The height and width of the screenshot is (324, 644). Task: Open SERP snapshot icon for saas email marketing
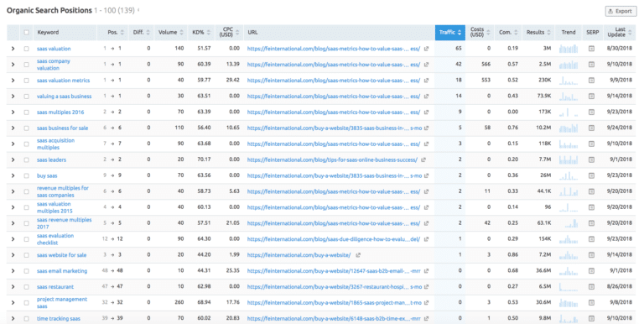[x=591, y=270]
